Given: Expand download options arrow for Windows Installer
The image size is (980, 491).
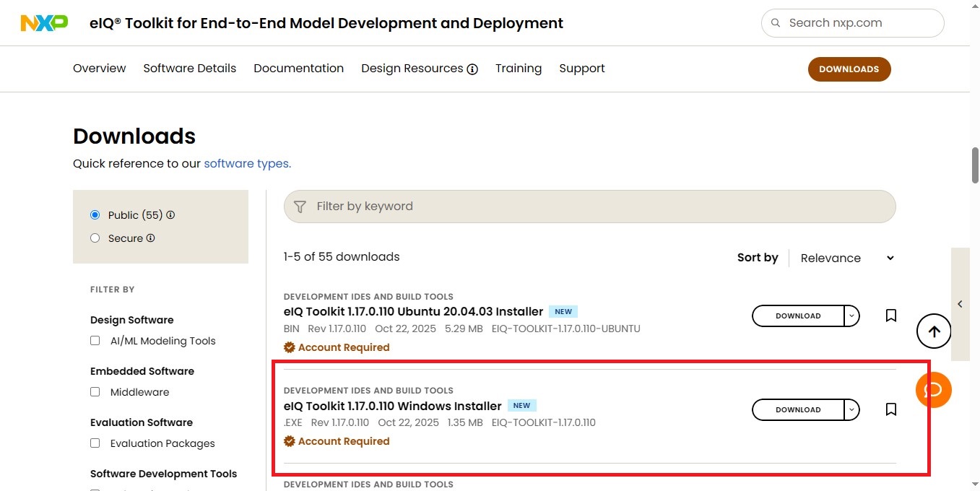Looking at the screenshot, I should click(852, 409).
